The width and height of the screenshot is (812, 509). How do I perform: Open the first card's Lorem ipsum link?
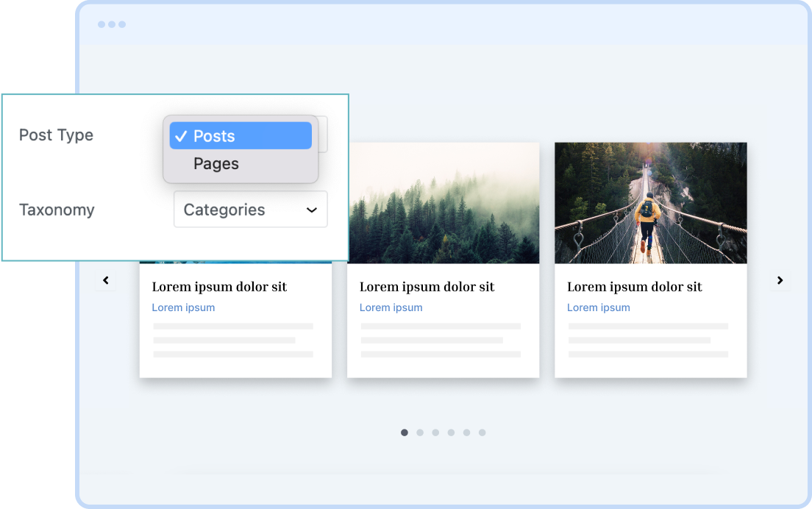(183, 307)
